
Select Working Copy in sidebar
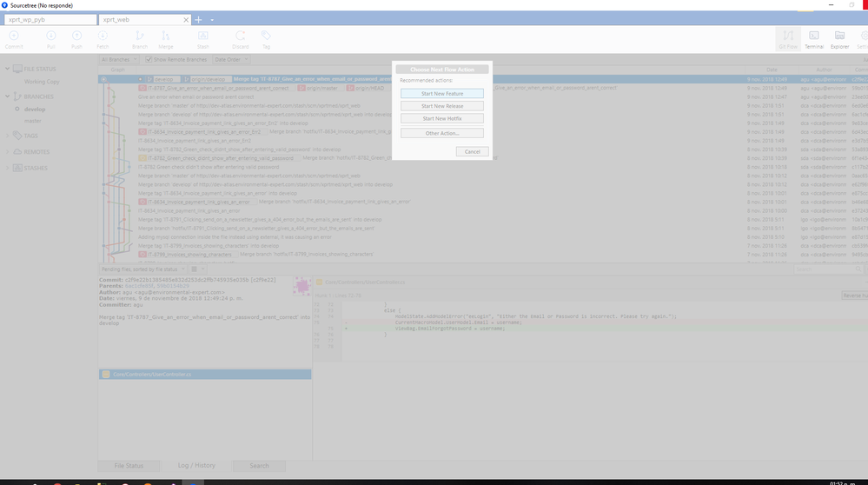click(42, 82)
